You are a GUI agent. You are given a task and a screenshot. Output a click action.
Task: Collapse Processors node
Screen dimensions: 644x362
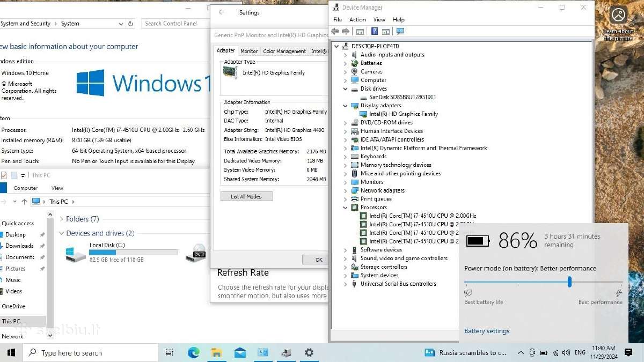click(x=345, y=207)
